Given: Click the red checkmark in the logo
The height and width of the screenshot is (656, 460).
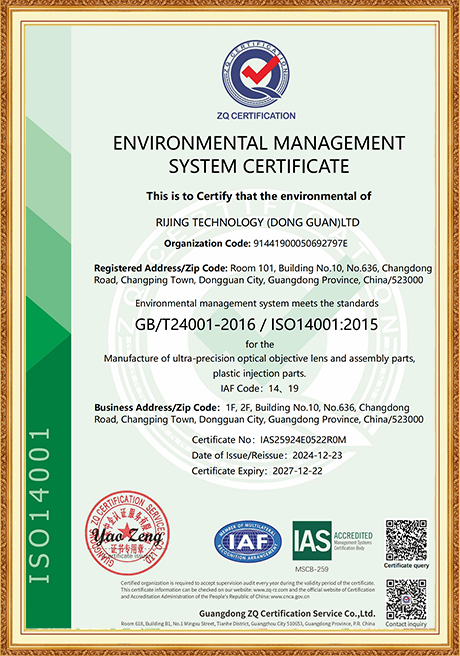Looking at the screenshot, I should 261,70.
